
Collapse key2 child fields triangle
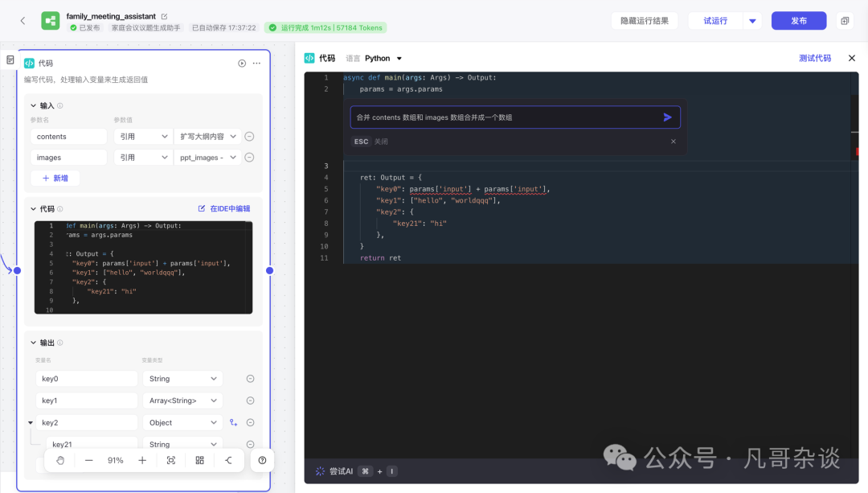point(31,423)
